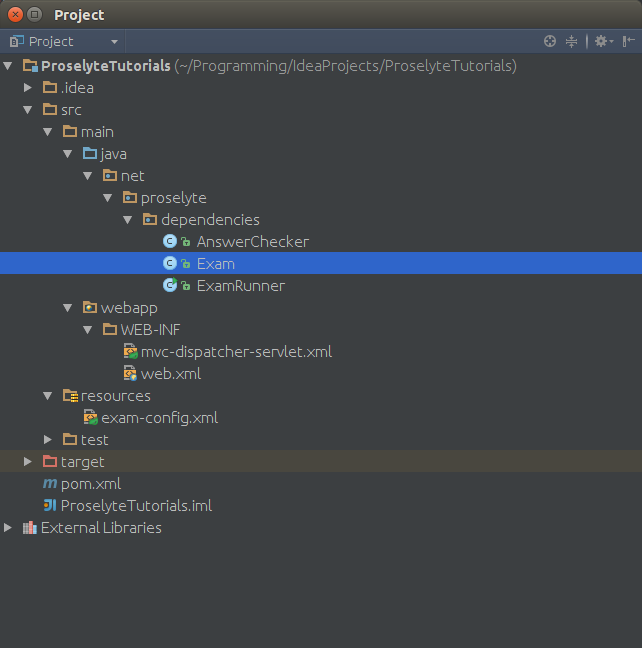Click the AnswerChecker class icon
Screen dimensions: 642x648
pos(170,242)
